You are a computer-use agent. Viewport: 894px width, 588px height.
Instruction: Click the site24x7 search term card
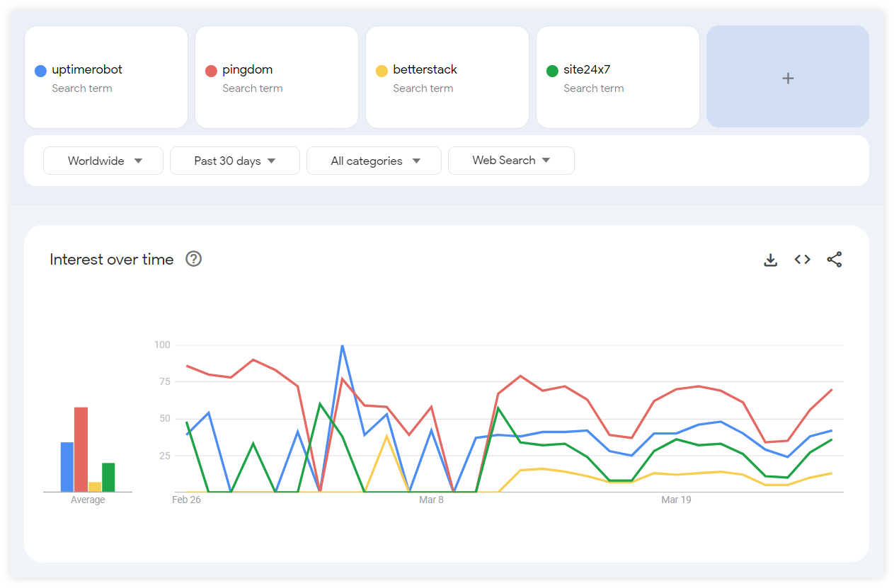click(x=617, y=76)
